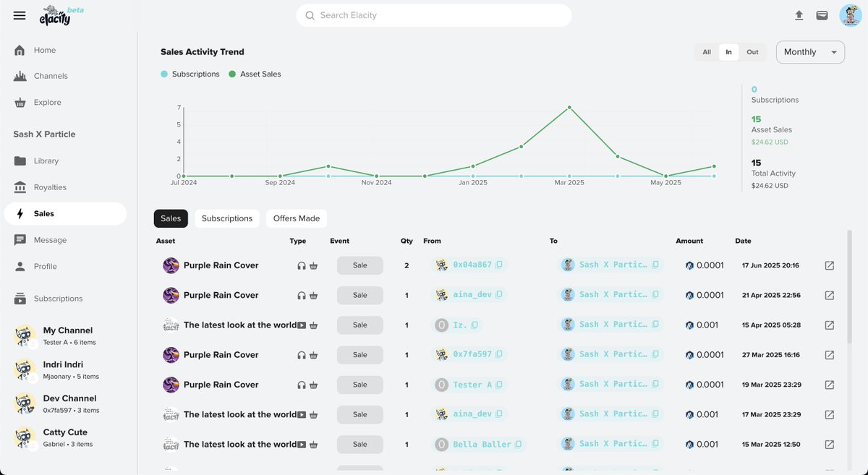This screenshot has height=475, width=868.
Task: Select Sales in sidebar
Action: point(65,213)
